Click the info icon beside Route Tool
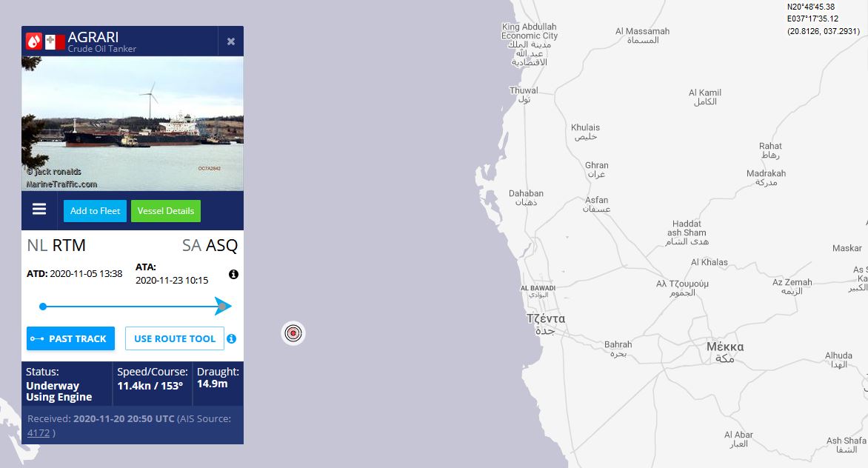 point(231,338)
